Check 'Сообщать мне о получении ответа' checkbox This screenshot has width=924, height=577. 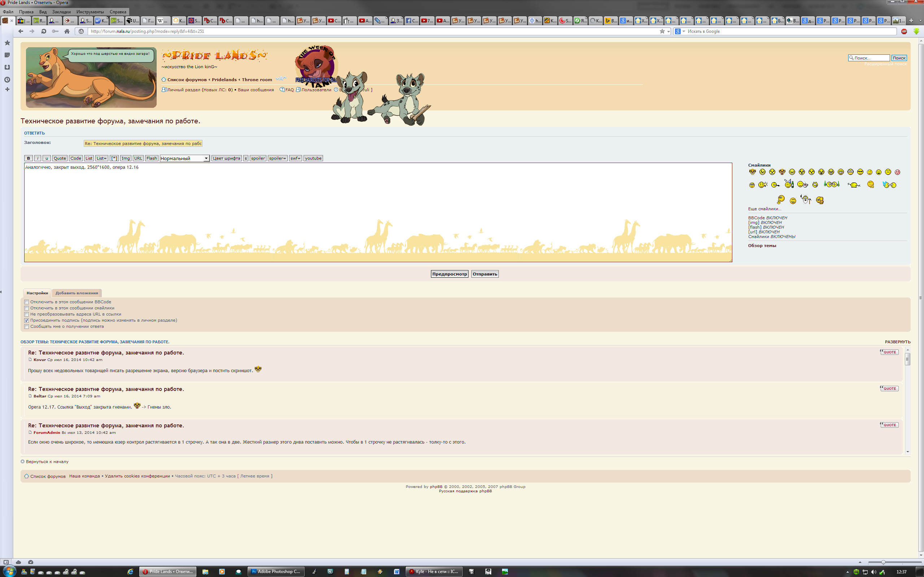point(27,327)
